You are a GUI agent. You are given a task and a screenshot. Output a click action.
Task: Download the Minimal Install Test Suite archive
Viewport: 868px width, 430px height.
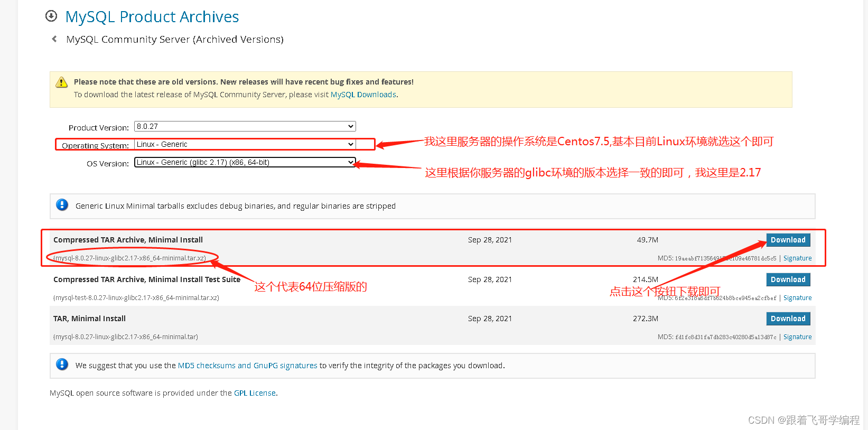pos(788,279)
